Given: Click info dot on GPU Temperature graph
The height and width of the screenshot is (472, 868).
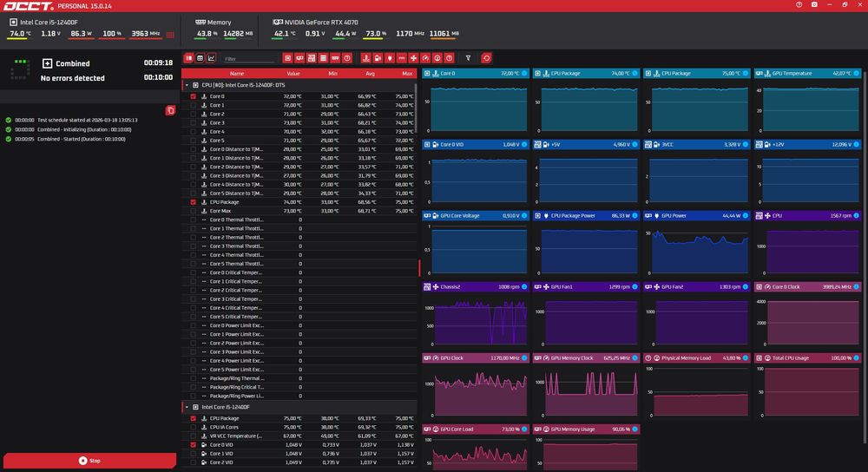Looking at the screenshot, I should click(858, 74).
